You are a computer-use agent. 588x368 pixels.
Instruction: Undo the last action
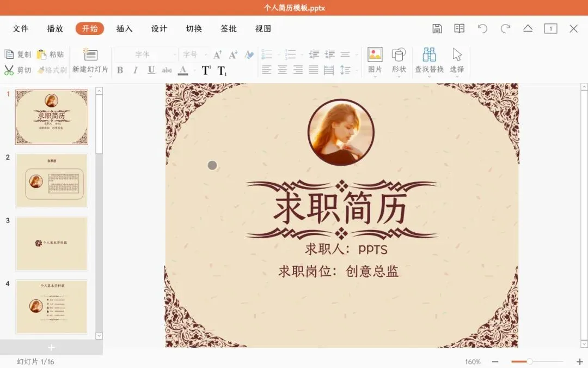pos(482,28)
